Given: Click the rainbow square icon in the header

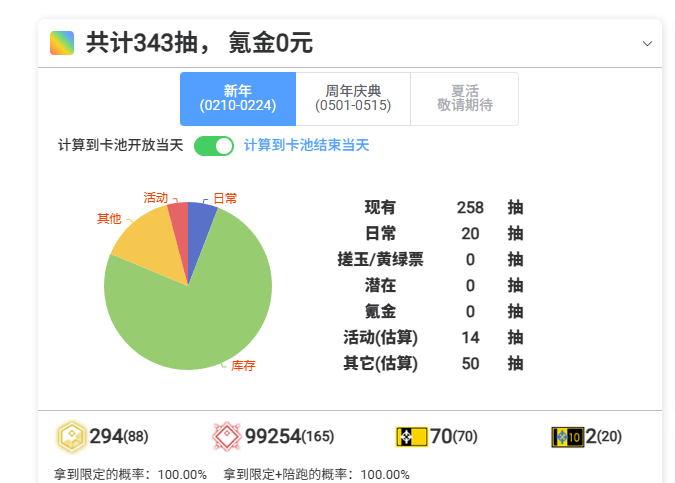Looking at the screenshot, I should (x=62, y=43).
